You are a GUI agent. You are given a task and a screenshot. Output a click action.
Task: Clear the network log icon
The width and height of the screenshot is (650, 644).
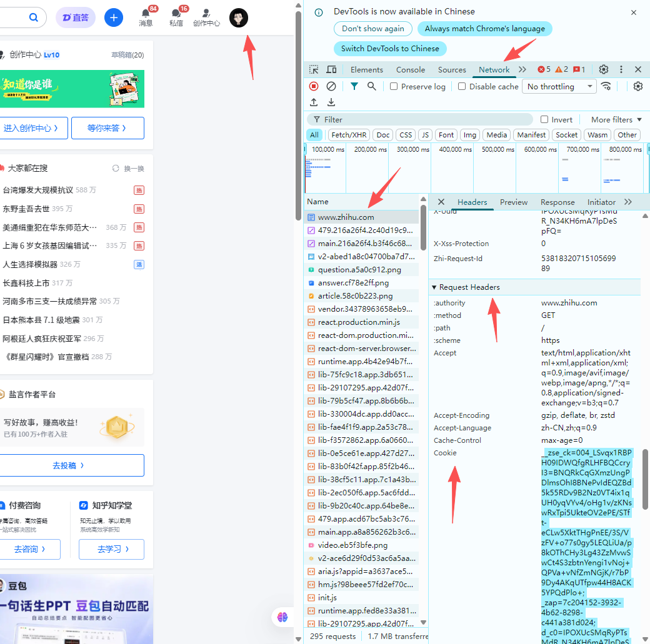(x=331, y=86)
